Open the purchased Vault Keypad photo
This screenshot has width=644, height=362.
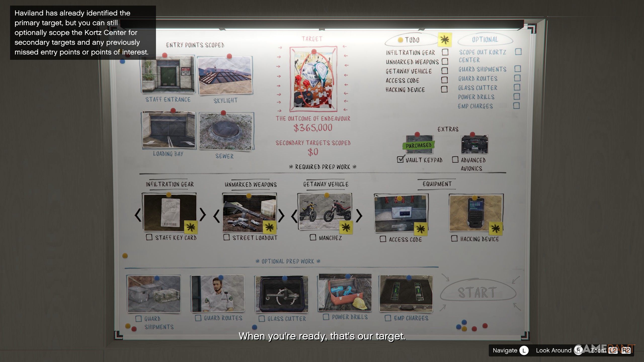point(419,145)
